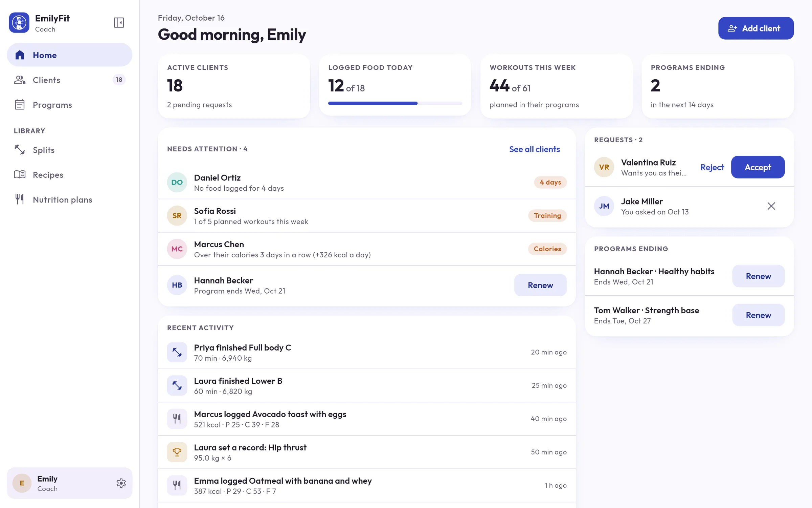Open Valentina Ruiz's VR avatar

click(604, 167)
